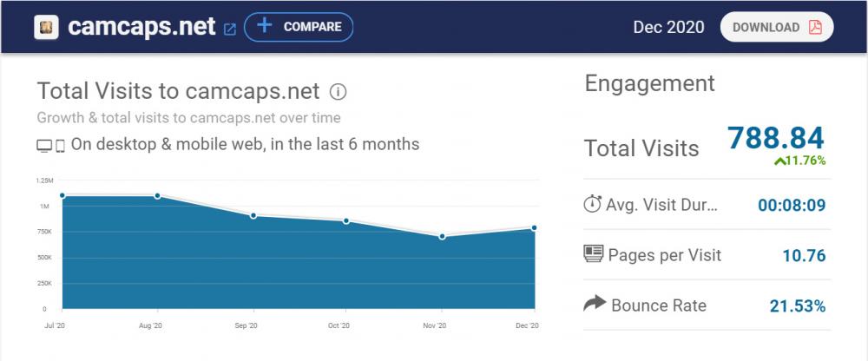The height and width of the screenshot is (361, 868).
Task: Select the Nov '20 chart data point
Action: 442,236
